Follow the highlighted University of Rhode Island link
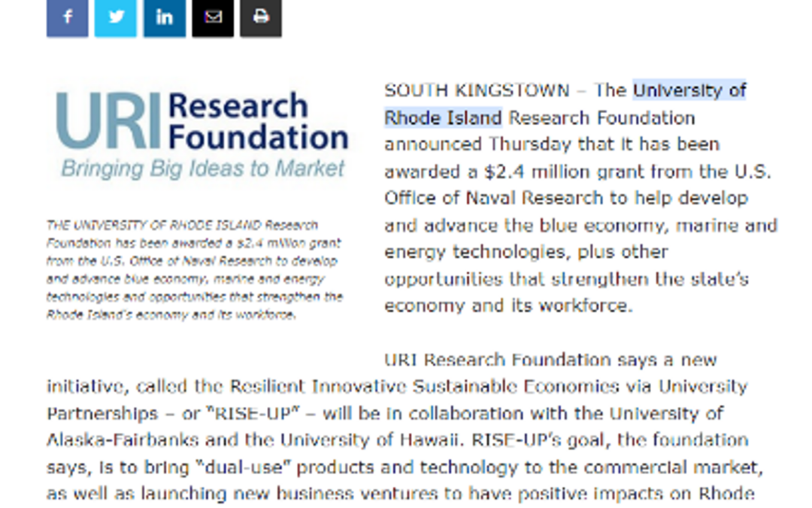 [565, 104]
